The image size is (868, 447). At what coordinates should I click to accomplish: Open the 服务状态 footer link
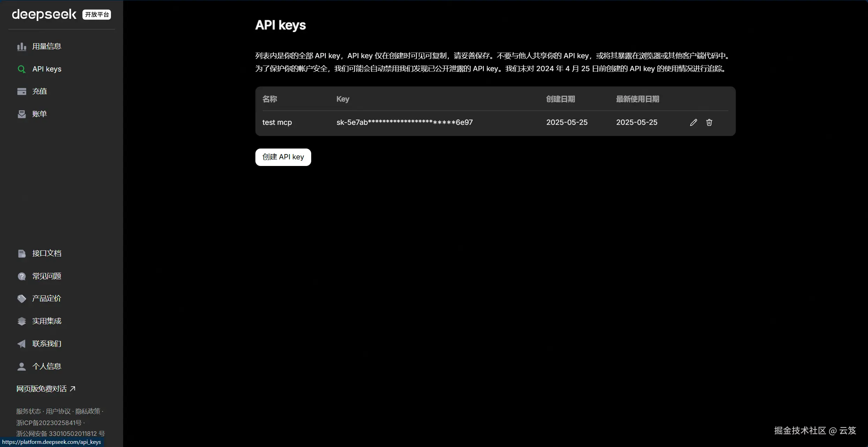point(29,411)
